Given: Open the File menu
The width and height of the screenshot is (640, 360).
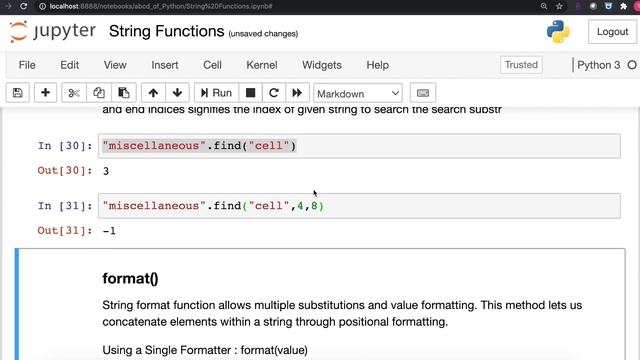Looking at the screenshot, I should click(x=27, y=65).
